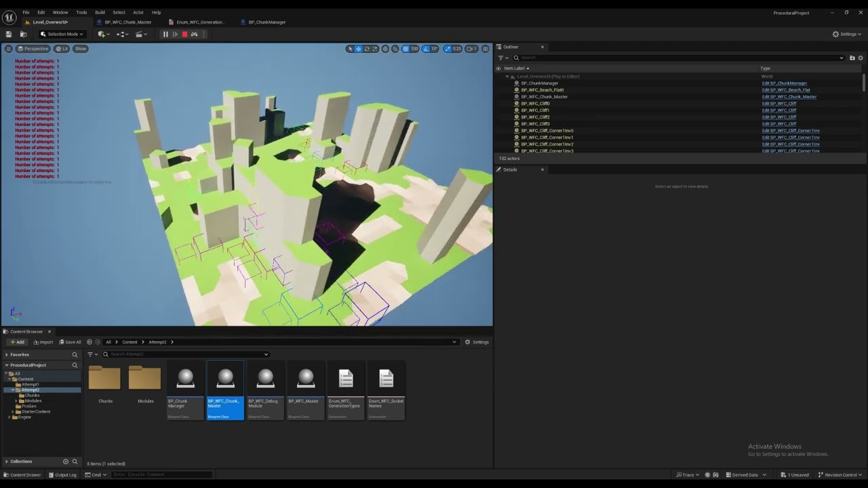Focus the Outliner search field
This screenshot has height=488, width=868.
tap(678, 58)
